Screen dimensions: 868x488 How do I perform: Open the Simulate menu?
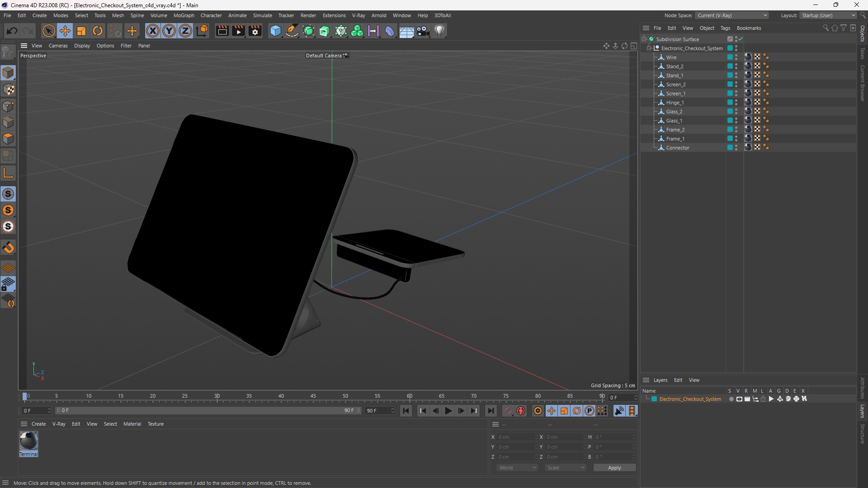point(262,15)
